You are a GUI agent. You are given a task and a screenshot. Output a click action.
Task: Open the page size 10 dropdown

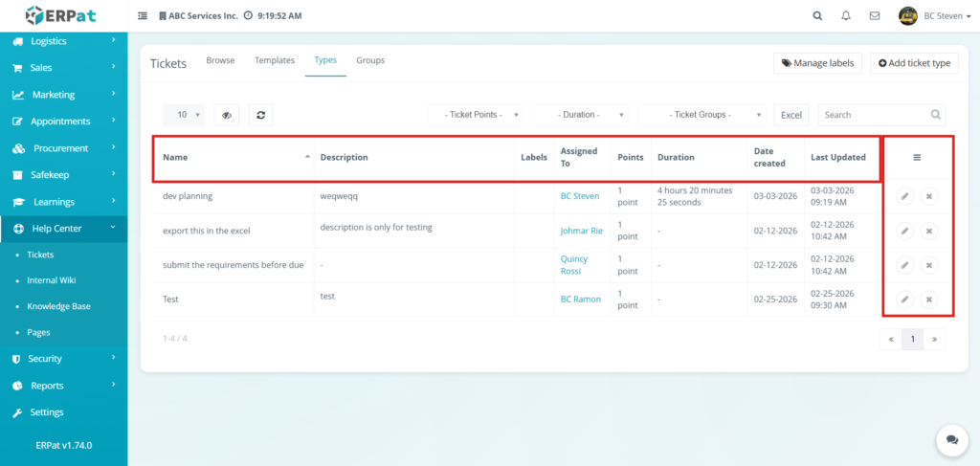184,115
